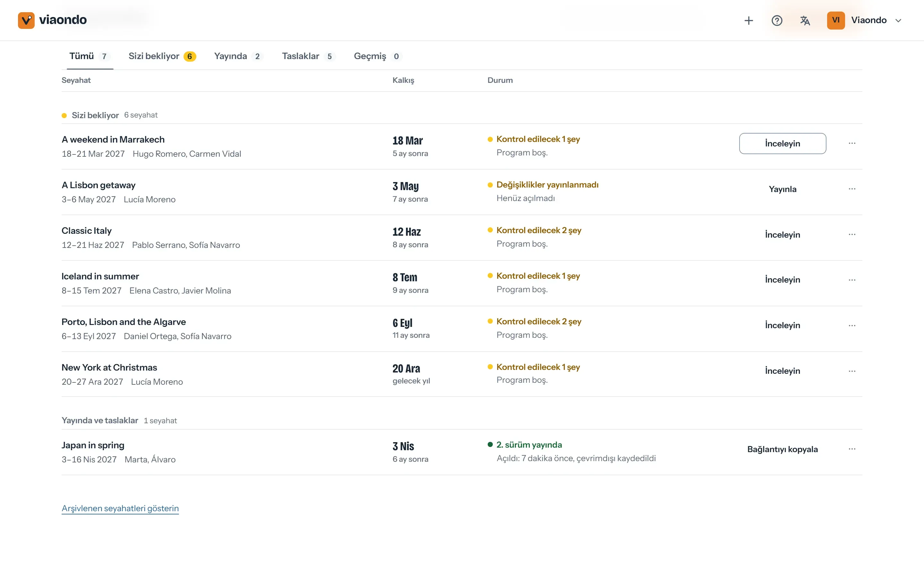Open the help question mark icon

[777, 20]
